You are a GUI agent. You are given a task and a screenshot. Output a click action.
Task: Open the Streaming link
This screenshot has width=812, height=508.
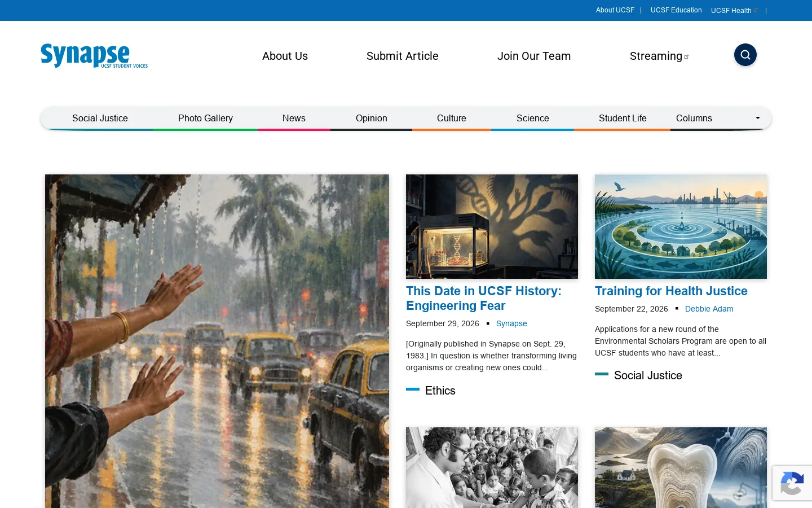point(656,56)
